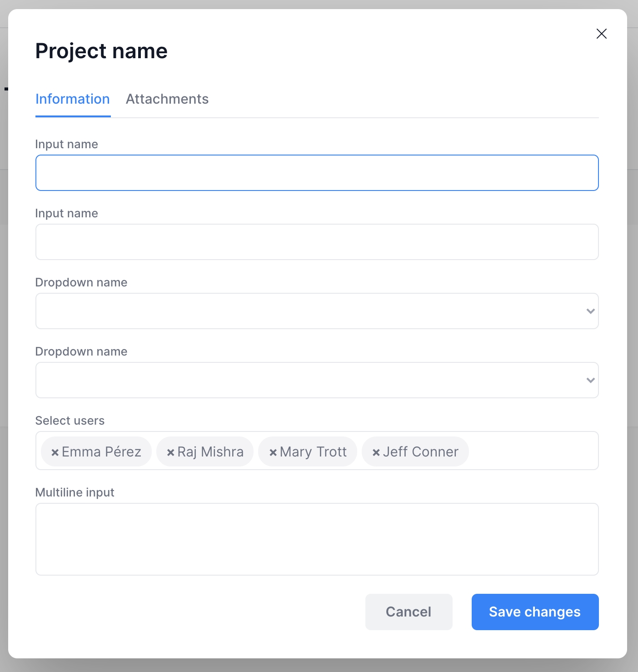
Task: Switch to the Information tab
Action: tap(73, 99)
